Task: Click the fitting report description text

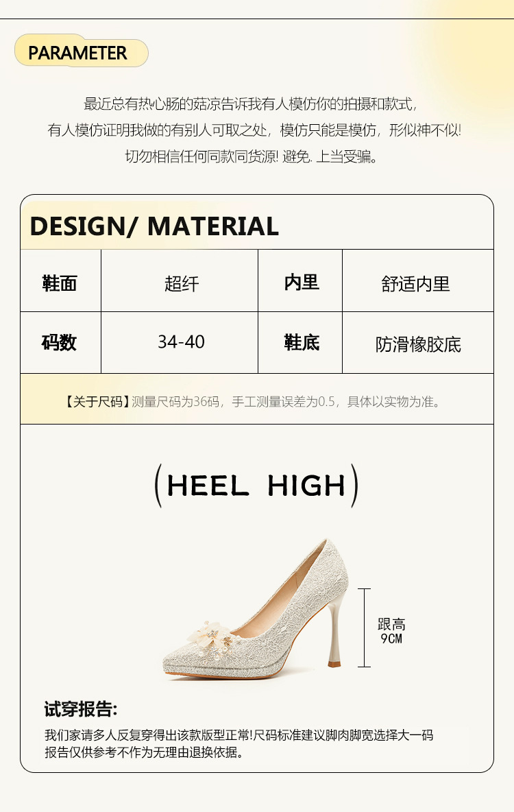Action: click(238, 743)
